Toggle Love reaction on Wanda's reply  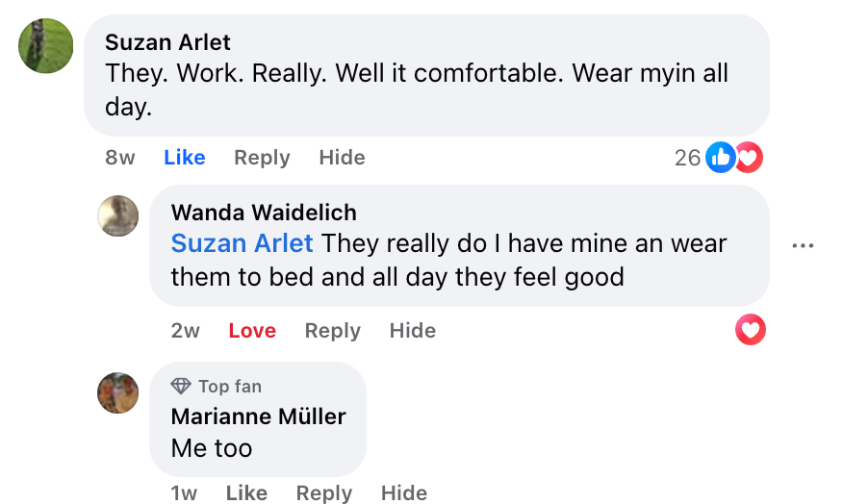pos(252,331)
